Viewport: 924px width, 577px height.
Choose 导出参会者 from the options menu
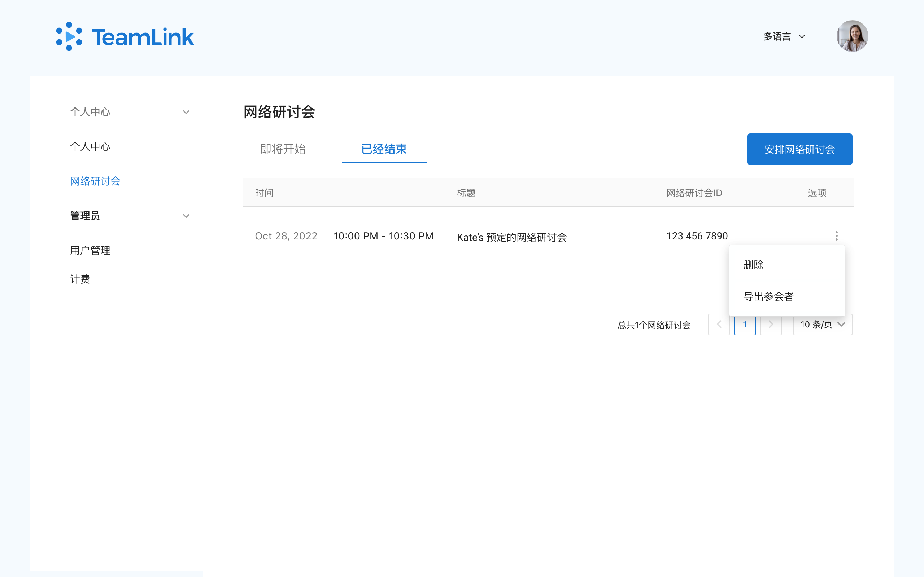[x=768, y=296]
